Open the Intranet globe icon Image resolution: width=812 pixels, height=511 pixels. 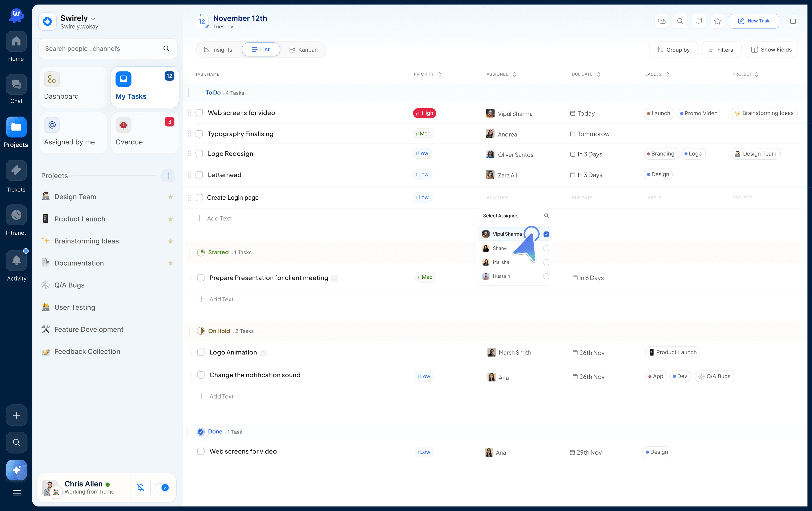pyautogui.click(x=16, y=215)
